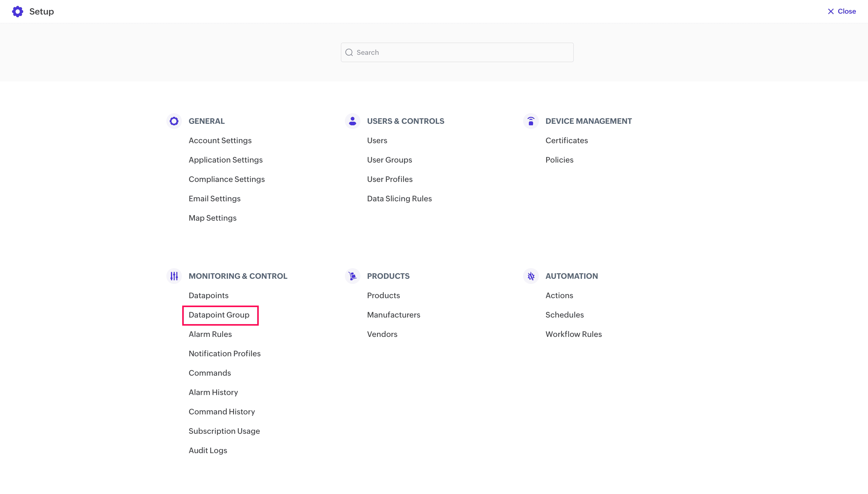
Task: Click the Setup gear icon
Action: pyautogui.click(x=18, y=12)
